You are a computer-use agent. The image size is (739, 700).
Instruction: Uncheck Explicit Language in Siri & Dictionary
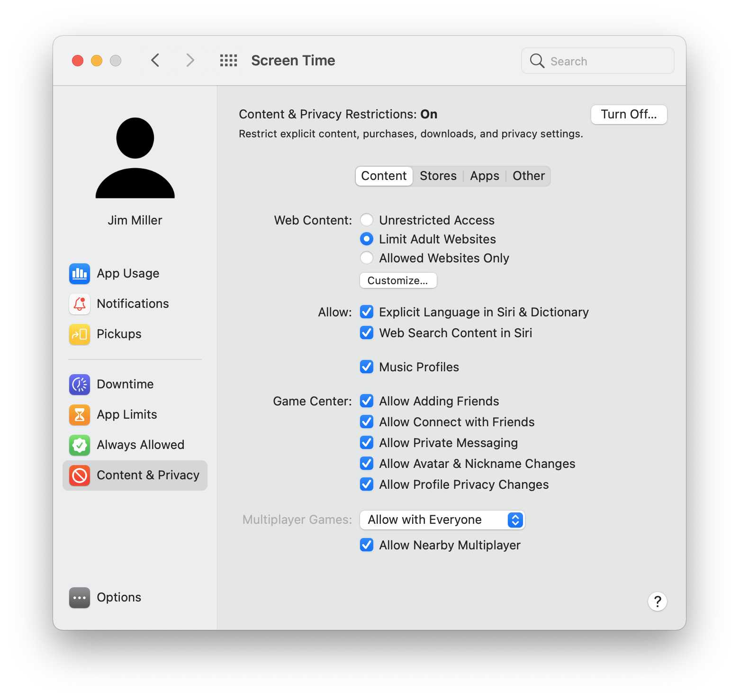[x=367, y=312]
